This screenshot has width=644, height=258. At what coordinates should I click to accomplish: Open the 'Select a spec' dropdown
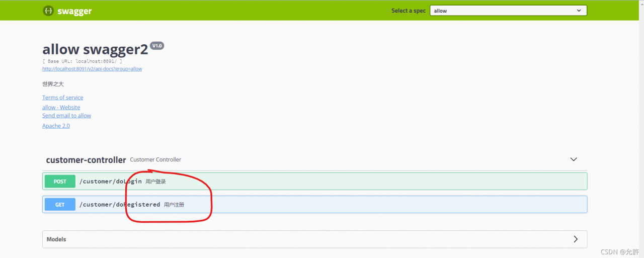coord(508,11)
